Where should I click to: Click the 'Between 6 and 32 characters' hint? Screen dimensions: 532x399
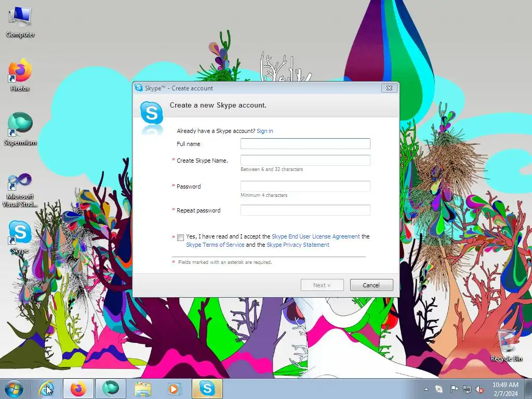tap(272, 169)
